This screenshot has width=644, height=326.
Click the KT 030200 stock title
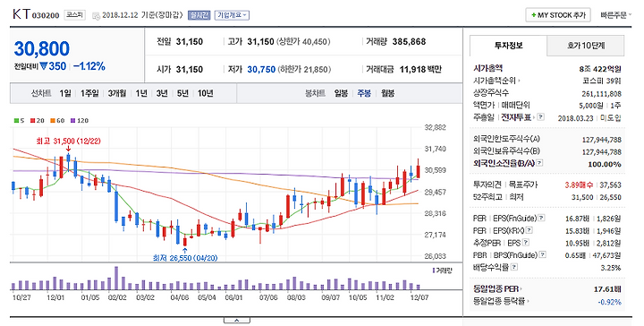[x=36, y=15]
